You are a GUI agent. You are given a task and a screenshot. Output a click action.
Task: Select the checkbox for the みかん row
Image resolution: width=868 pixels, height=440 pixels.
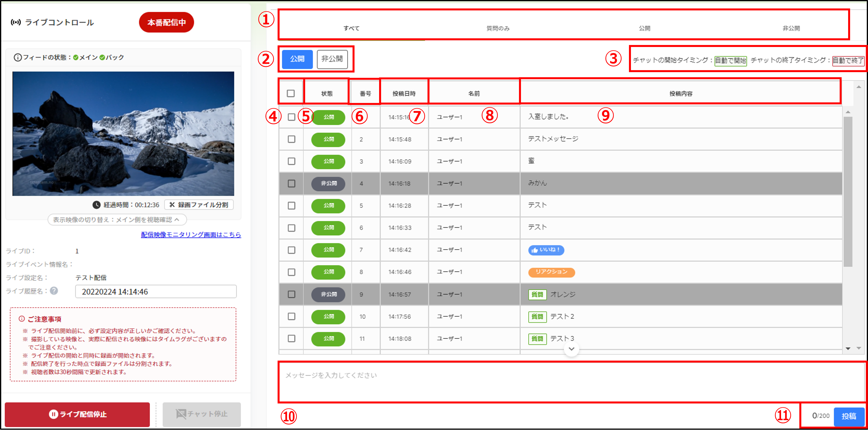pos(292,184)
